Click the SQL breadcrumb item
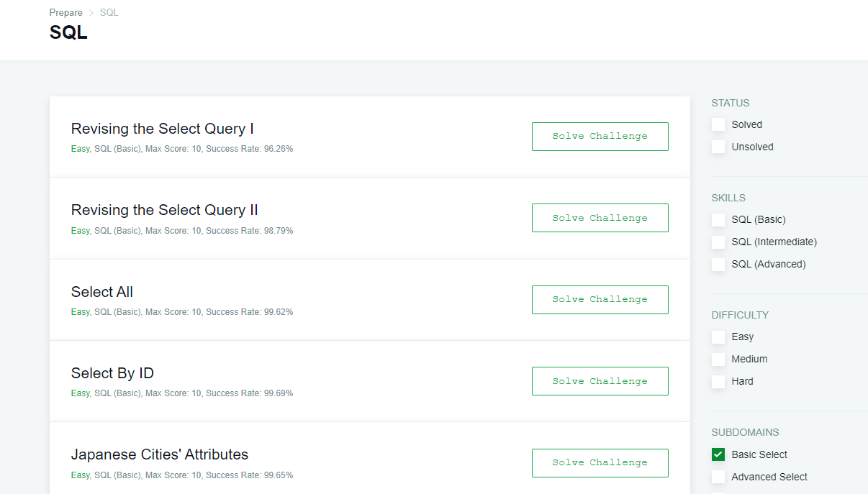This screenshot has height=494, width=868. 109,13
